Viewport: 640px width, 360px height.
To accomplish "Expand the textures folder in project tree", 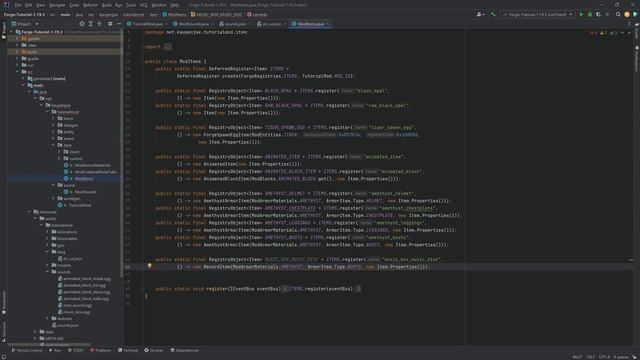I will tap(48, 318).
